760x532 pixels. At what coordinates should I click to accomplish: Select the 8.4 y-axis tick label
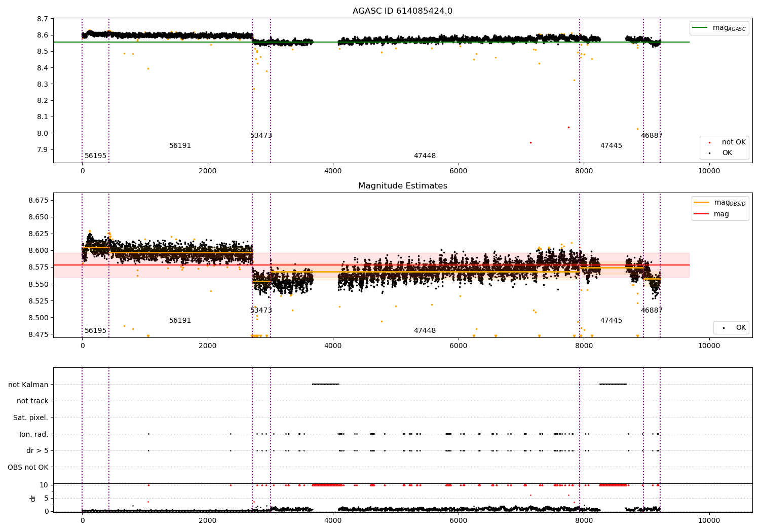click(43, 68)
